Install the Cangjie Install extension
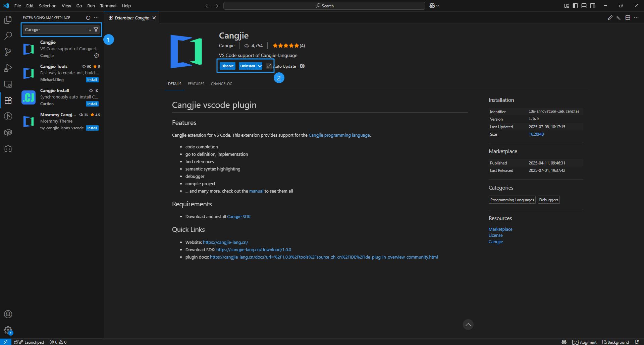Screen dimensions: 644x345 click(92, 104)
